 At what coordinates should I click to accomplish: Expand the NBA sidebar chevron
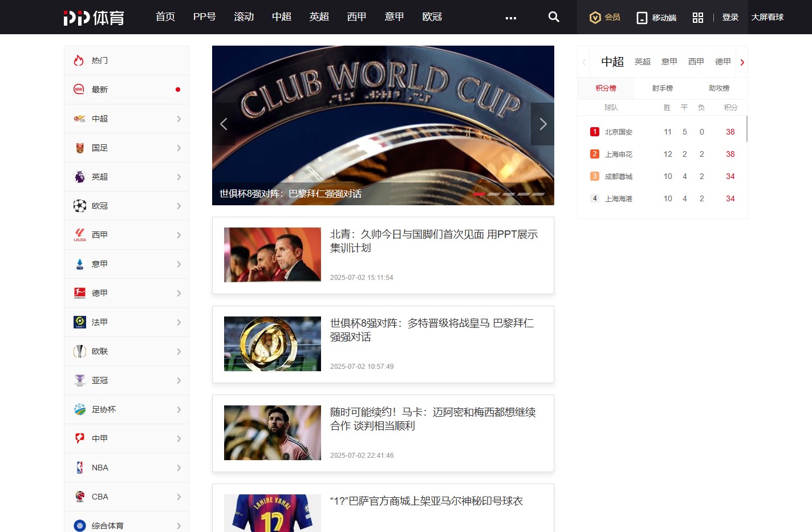(x=179, y=468)
